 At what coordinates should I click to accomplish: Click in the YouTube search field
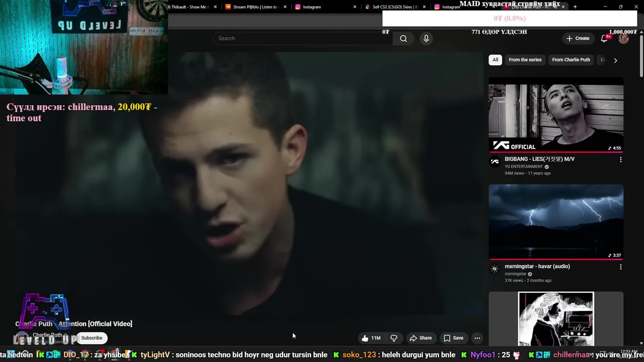point(303,39)
